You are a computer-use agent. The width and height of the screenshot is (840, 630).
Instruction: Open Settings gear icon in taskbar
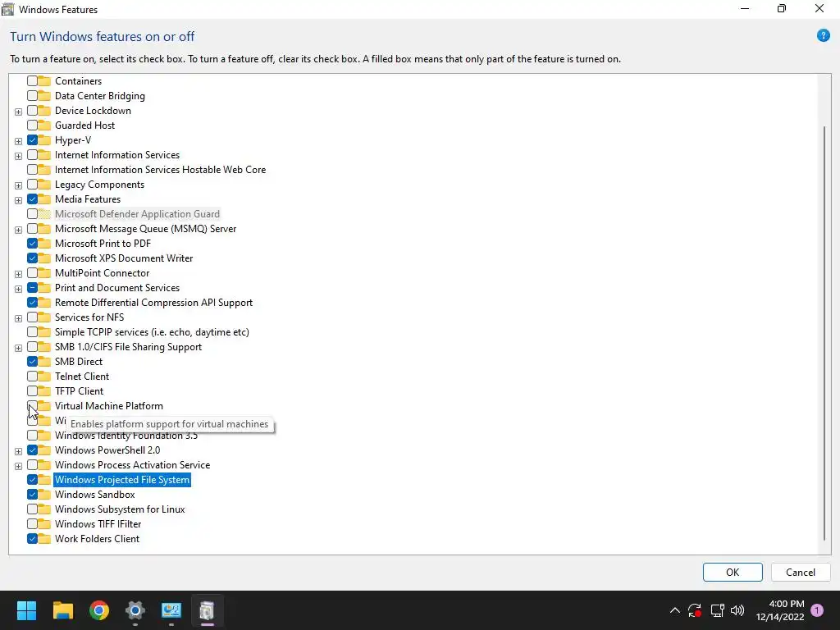click(x=135, y=610)
